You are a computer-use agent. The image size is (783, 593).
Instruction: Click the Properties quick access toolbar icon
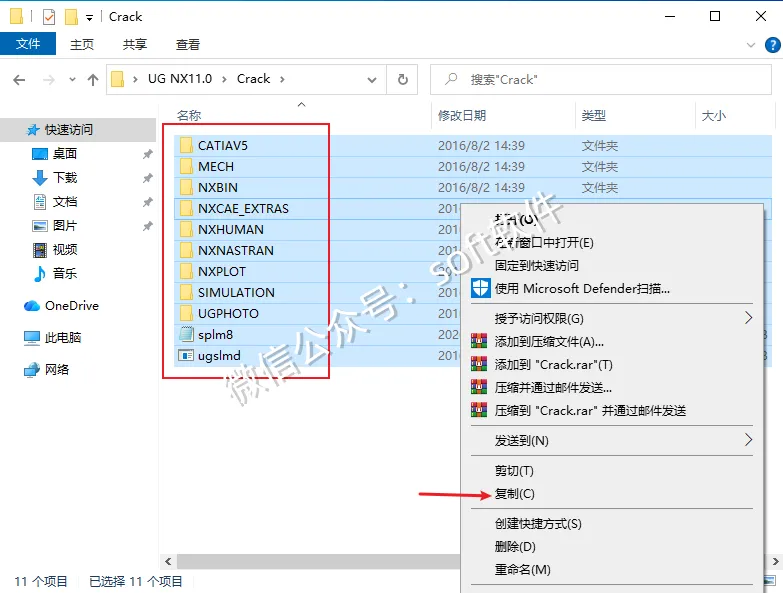coord(49,17)
